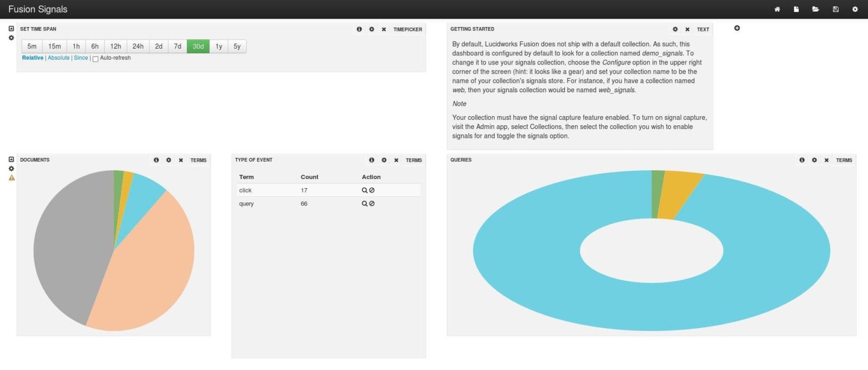Select the 24h time span

(138, 46)
